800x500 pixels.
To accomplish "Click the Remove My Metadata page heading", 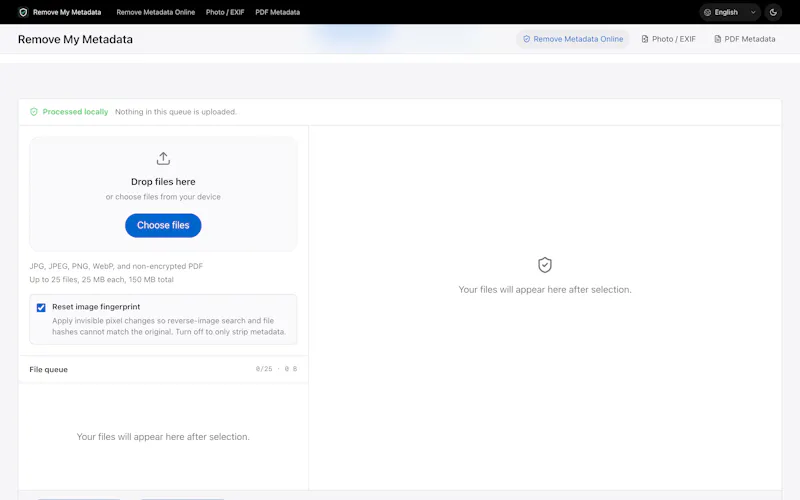I will (x=75, y=39).
